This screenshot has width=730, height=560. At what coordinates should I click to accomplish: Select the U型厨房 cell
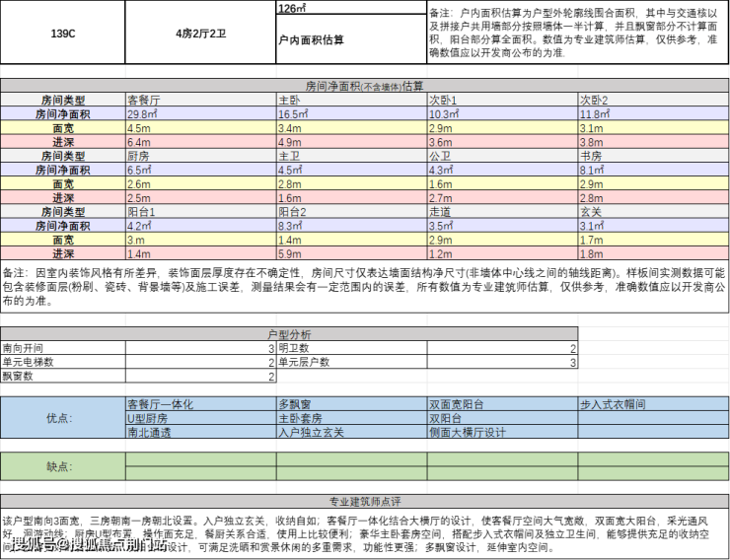(x=201, y=418)
